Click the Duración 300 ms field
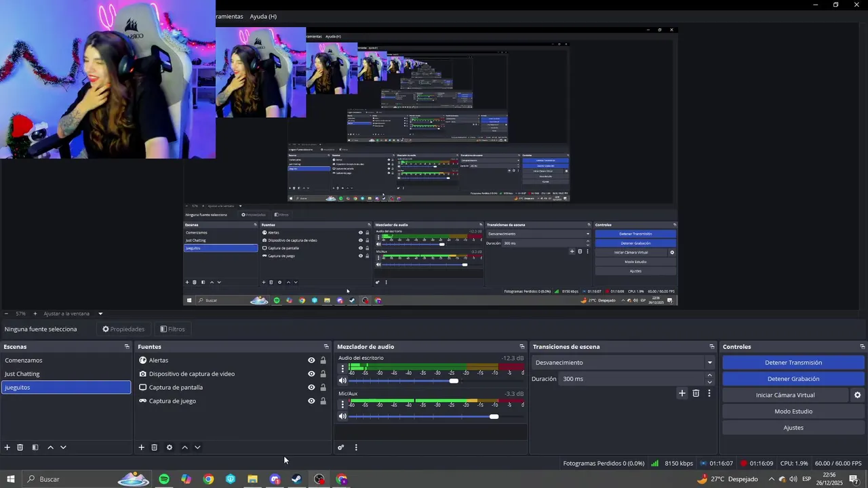 click(632, 379)
